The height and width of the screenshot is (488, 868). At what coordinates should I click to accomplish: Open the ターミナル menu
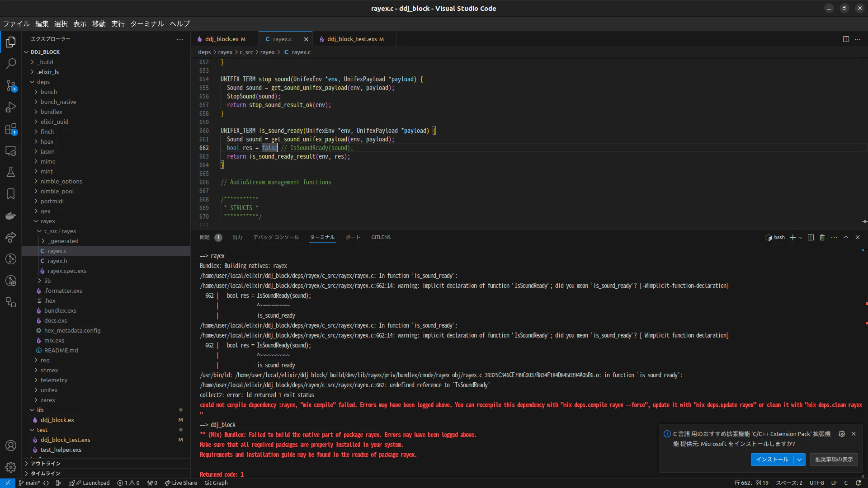(147, 24)
